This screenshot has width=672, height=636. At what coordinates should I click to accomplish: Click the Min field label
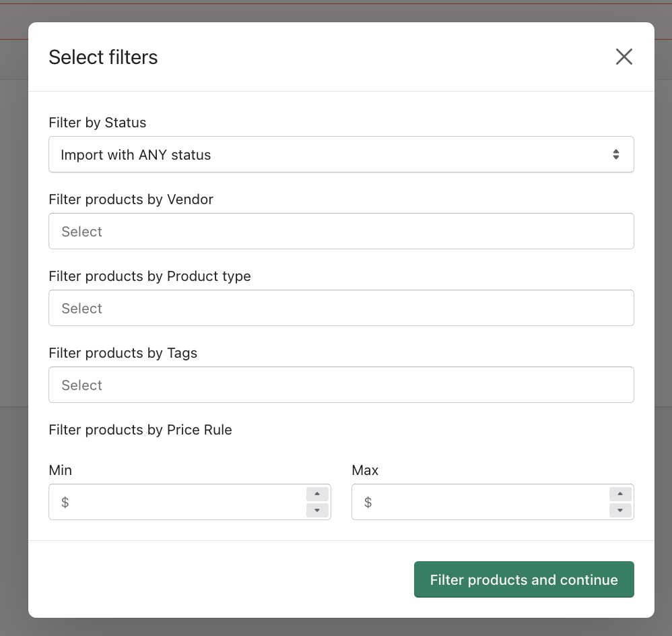pyautogui.click(x=61, y=470)
